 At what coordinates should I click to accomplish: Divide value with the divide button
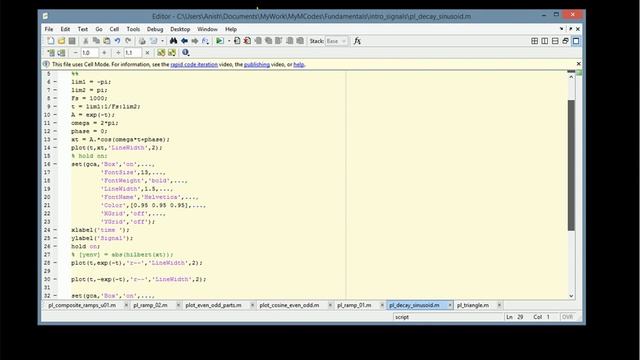[118, 53]
